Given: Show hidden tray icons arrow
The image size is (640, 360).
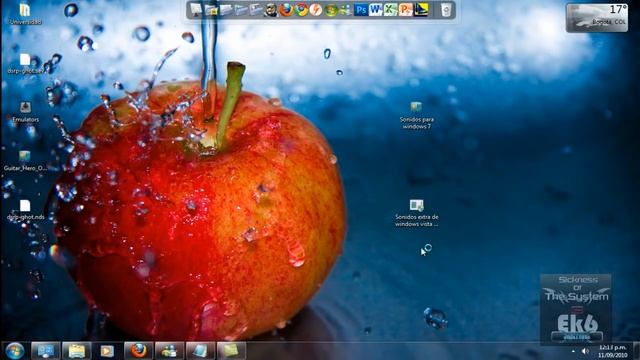Looking at the screenshot, I should (x=573, y=351).
